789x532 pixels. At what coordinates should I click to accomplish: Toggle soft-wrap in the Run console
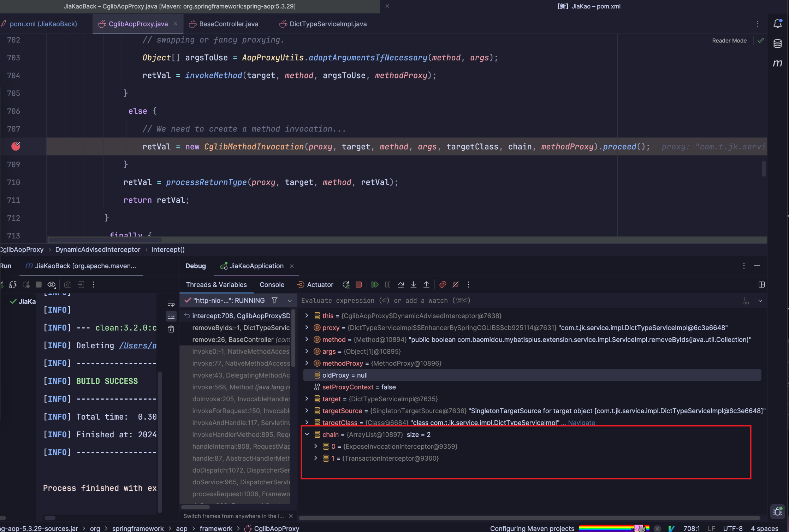171,304
